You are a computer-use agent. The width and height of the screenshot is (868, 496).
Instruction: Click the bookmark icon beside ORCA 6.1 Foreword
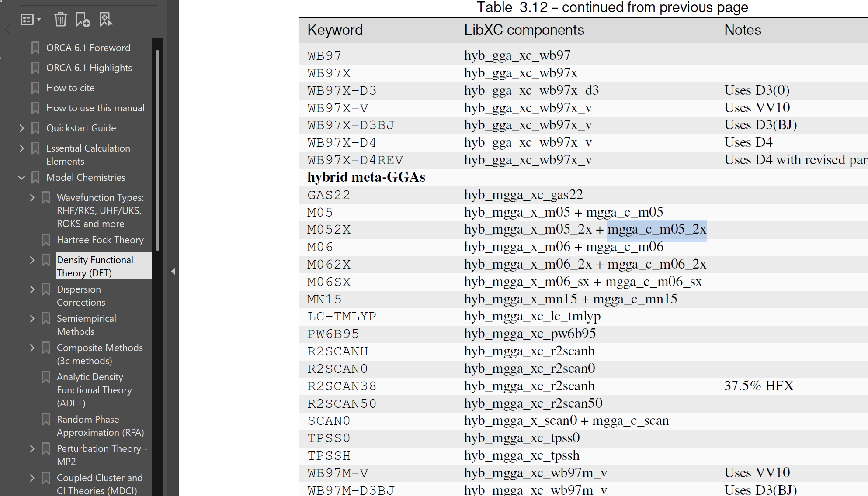point(35,48)
